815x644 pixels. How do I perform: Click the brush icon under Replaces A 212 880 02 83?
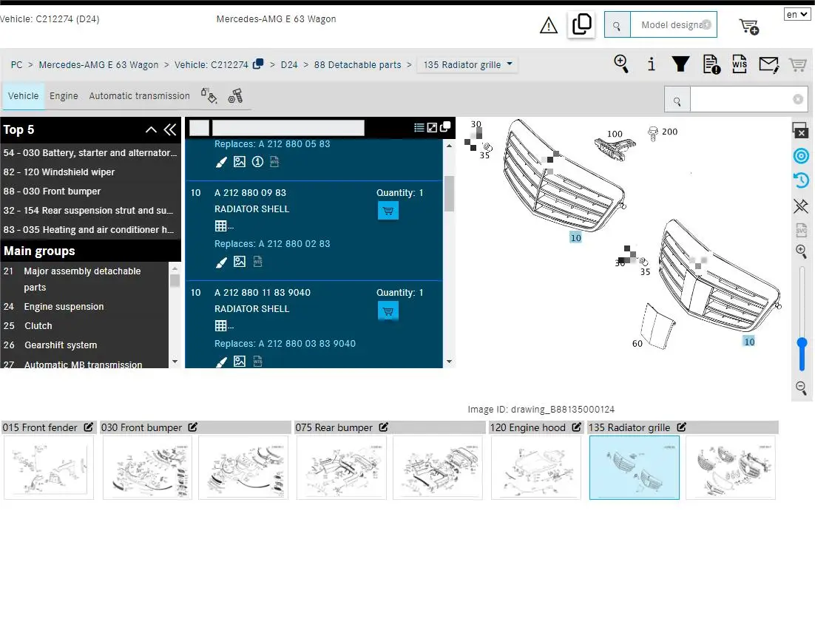221,262
